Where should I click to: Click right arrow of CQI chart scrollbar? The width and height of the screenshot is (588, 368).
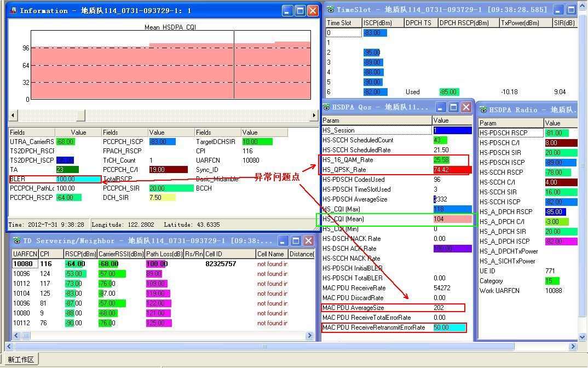pos(314,116)
